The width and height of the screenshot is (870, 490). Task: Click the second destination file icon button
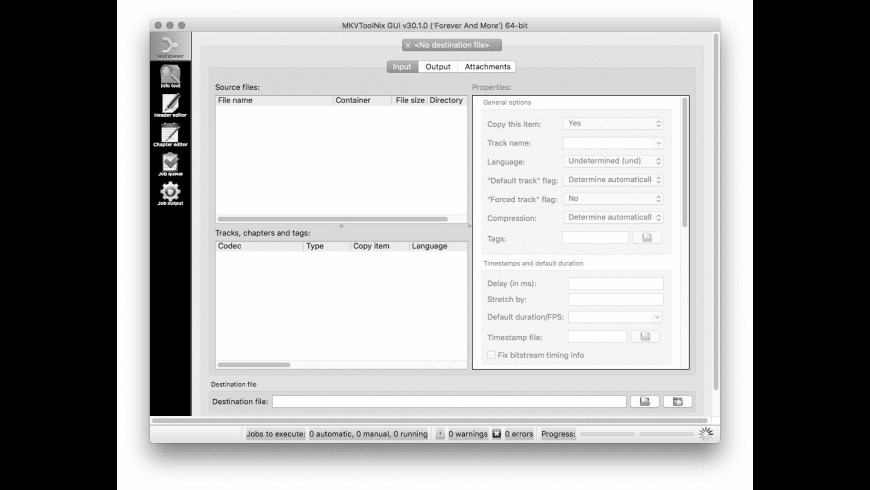677,401
